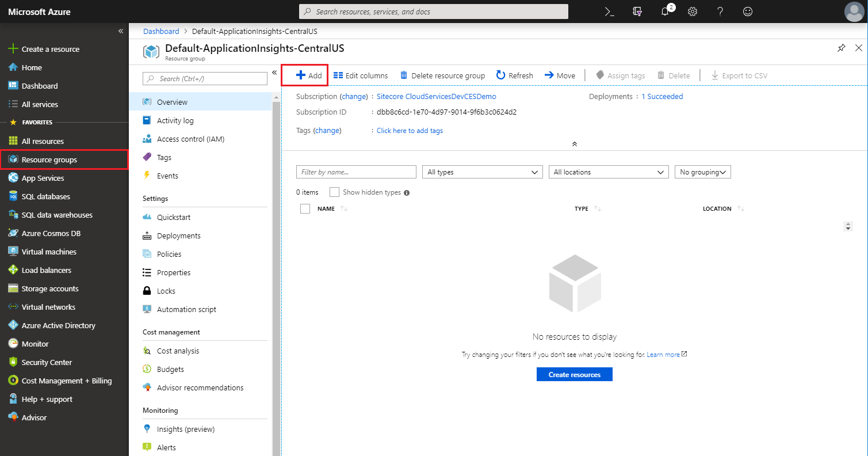
Task: Check the Show hidden types checkbox
Action: click(334, 192)
